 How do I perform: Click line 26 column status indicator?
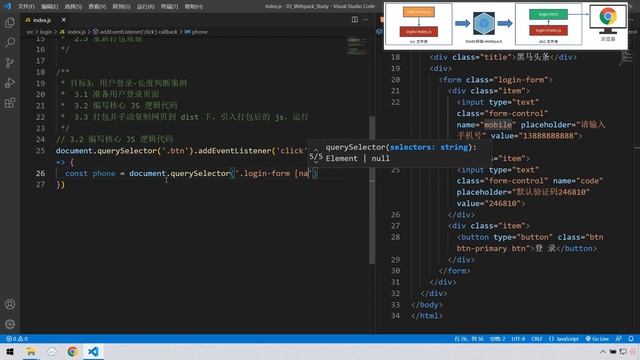pyautogui.click(x=469, y=339)
